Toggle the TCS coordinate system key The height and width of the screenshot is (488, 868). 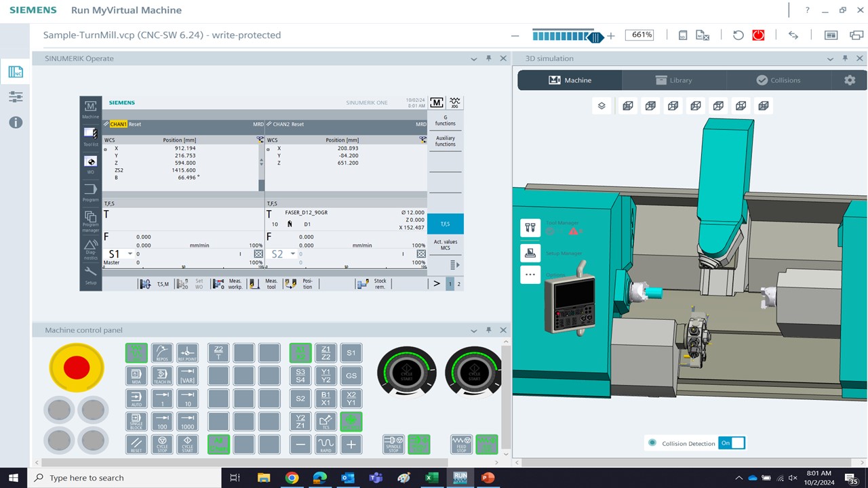[x=325, y=422]
